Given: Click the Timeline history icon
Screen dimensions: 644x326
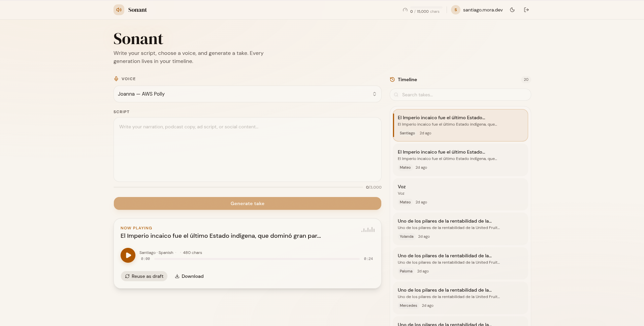Looking at the screenshot, I should click(x=392, y=79).
